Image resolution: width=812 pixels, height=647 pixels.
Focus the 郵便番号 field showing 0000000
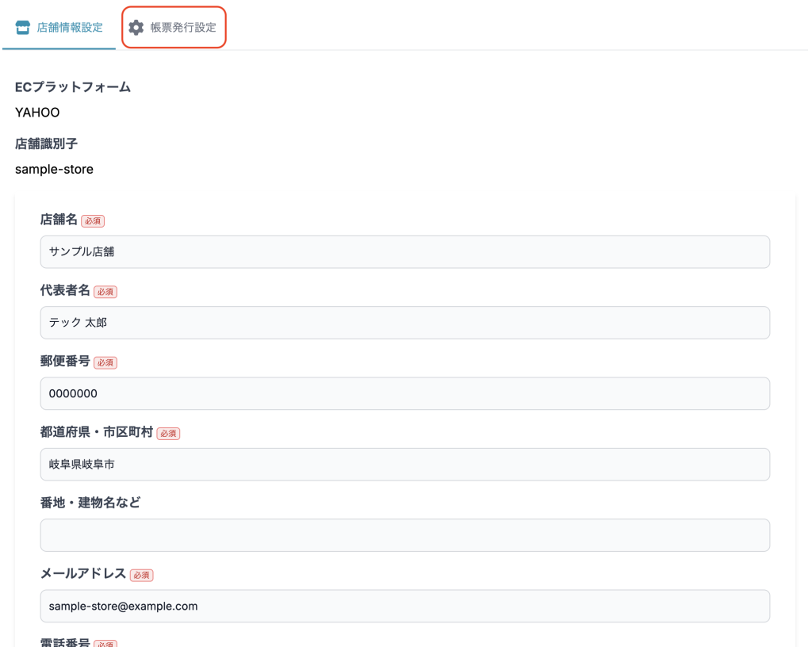pos(404,393)
